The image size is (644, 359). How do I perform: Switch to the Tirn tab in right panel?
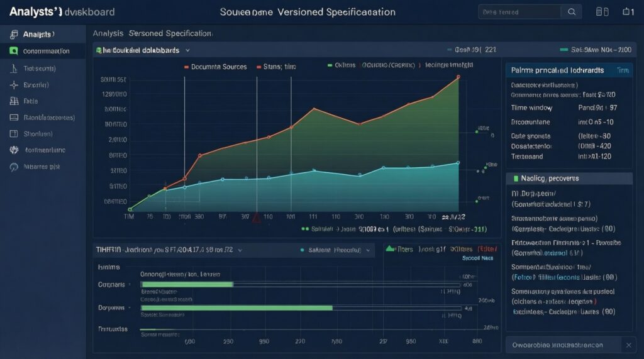(622, 70)
